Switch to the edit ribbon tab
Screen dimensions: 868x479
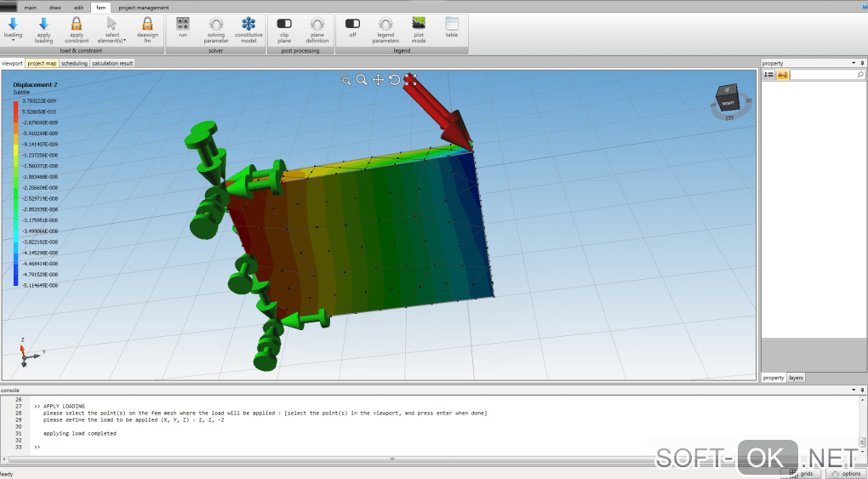[79, 8]
